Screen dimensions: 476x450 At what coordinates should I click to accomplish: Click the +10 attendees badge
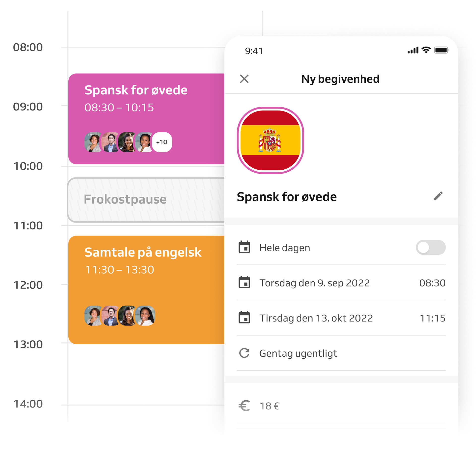(162, 142)
